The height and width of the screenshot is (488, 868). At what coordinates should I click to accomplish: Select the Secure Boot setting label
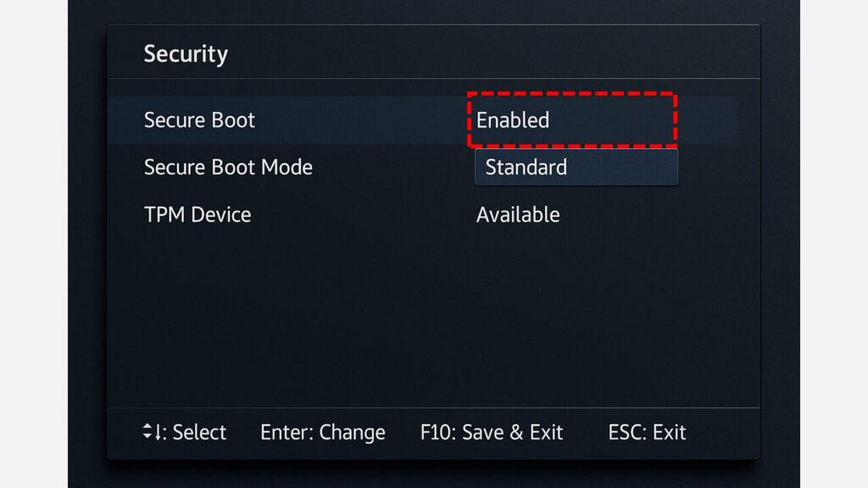pos(199,120)
